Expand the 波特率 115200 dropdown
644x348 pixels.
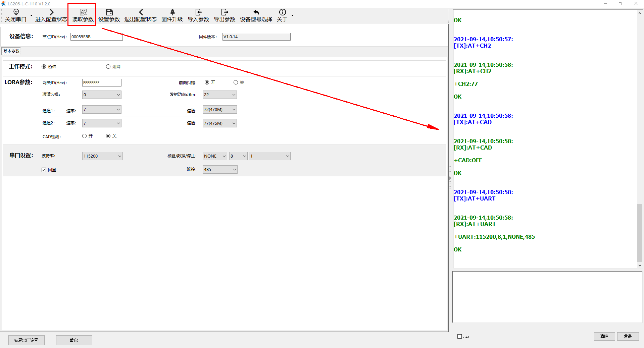[102, 156]
